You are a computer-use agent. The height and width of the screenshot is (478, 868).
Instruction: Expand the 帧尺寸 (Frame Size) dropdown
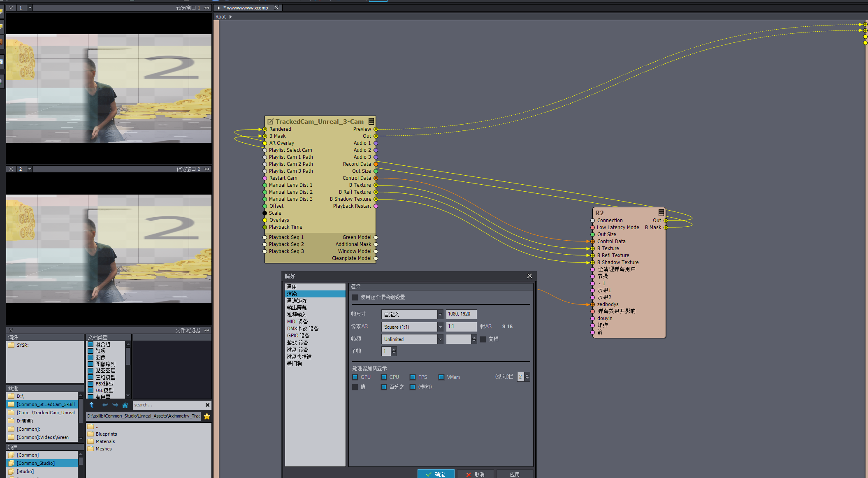pos(440,314)
